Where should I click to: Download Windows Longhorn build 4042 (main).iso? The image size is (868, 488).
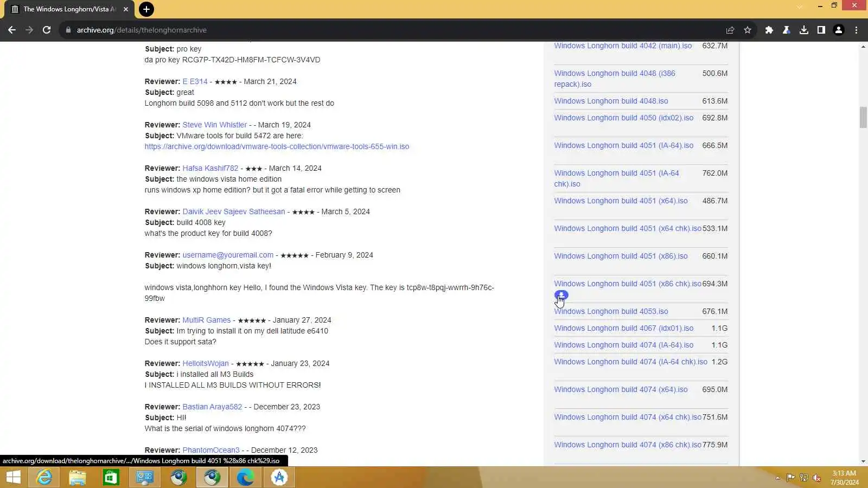(623, 46)
